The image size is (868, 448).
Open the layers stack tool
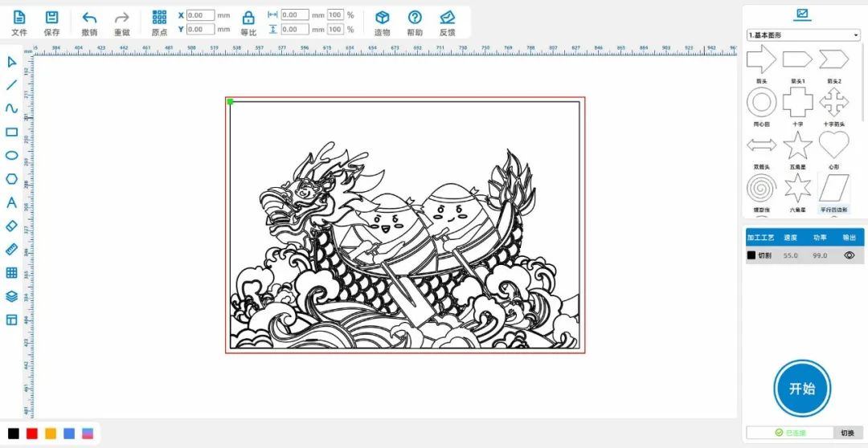tap(12, 296)
